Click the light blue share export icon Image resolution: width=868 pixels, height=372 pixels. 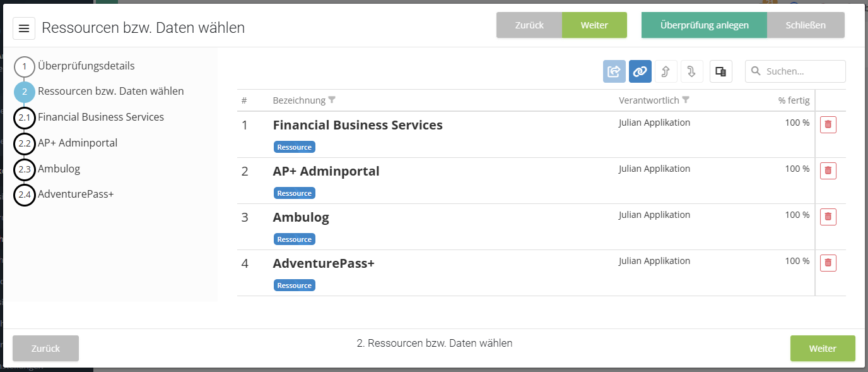coord(614,71)
